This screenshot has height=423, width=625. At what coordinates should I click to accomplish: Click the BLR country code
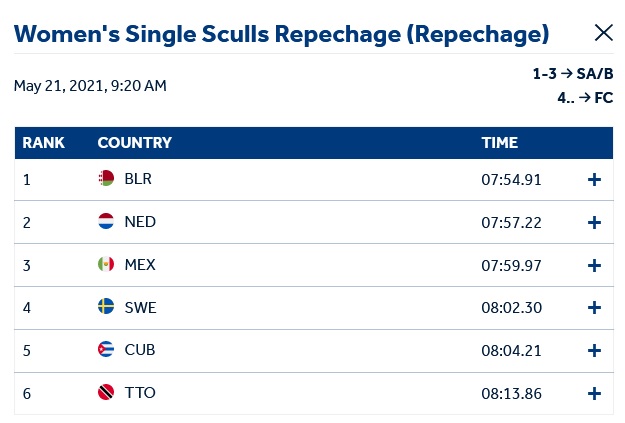(x=138, y=180)
